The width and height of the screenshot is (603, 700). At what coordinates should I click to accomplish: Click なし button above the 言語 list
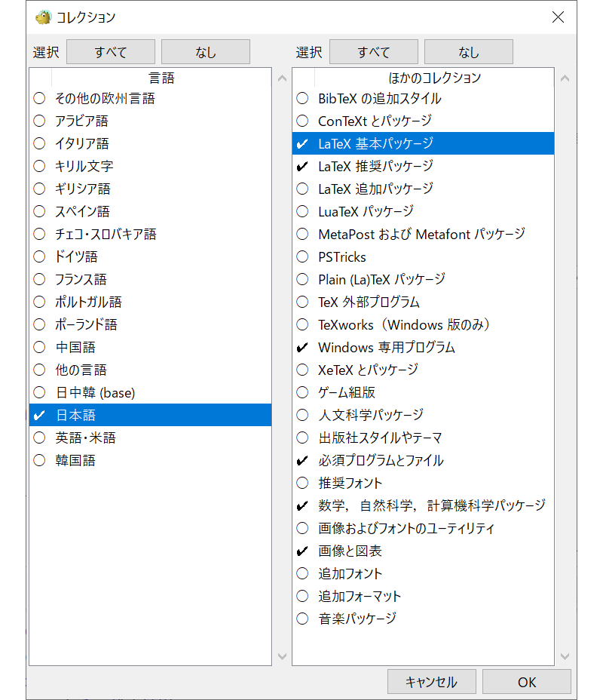[x=205, y=52]
